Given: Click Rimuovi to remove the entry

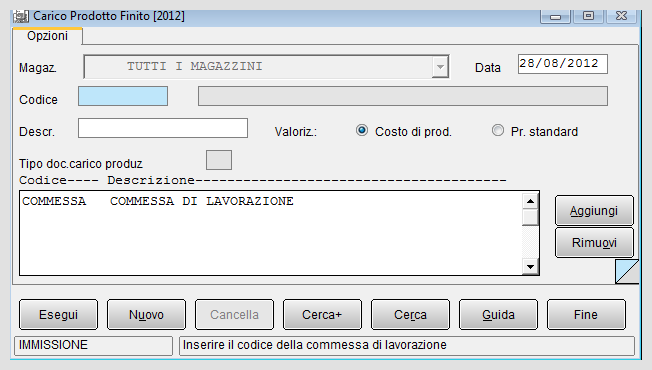Looking at the screenshot, I should pos(594,242).
